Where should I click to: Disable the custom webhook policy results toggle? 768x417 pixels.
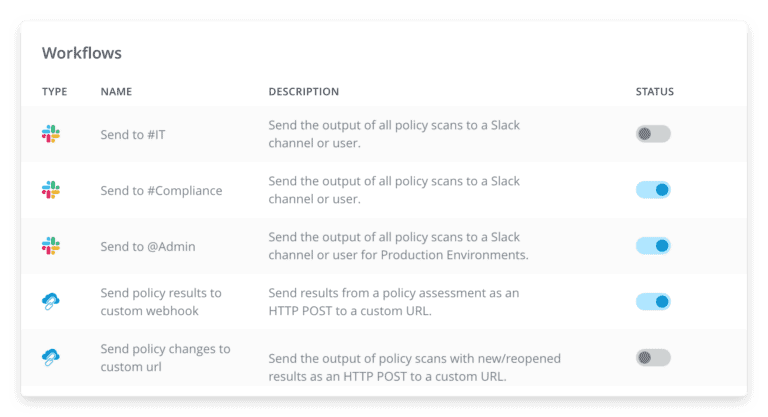pos(653,301)
